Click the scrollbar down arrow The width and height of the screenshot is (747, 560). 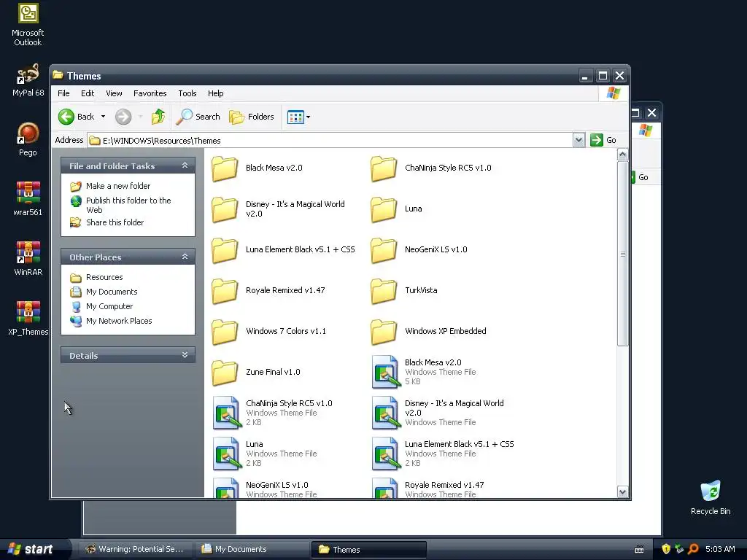pyautogui.click(x=622, y=492)
